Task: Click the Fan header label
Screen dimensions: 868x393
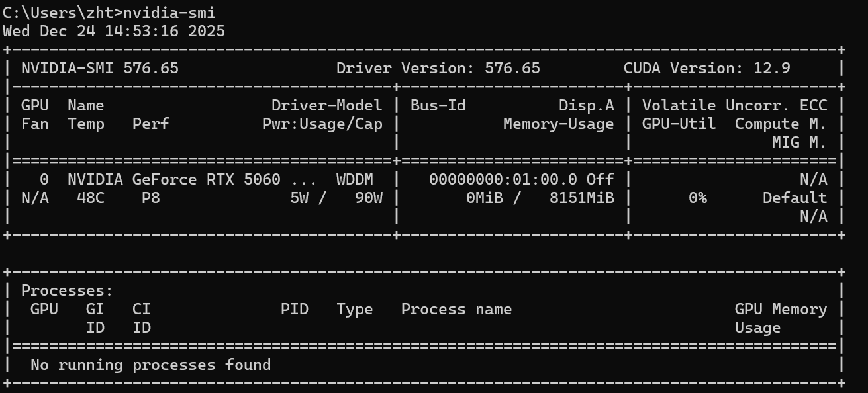Action: point(35,124)
